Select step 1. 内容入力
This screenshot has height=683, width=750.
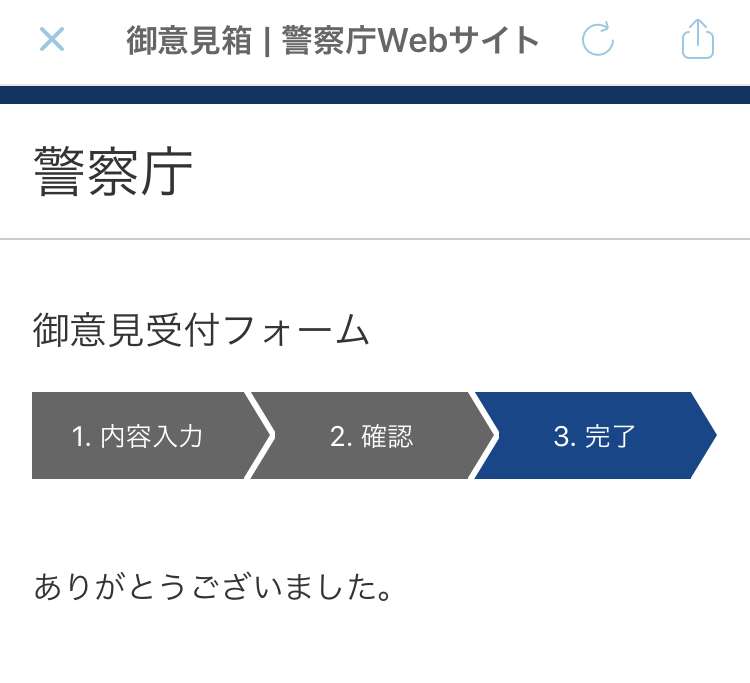click(137, 436)
